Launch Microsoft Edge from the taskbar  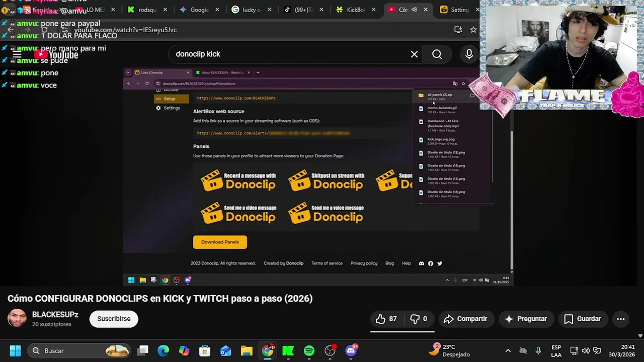pyautogui.click(x=164, y=350)
